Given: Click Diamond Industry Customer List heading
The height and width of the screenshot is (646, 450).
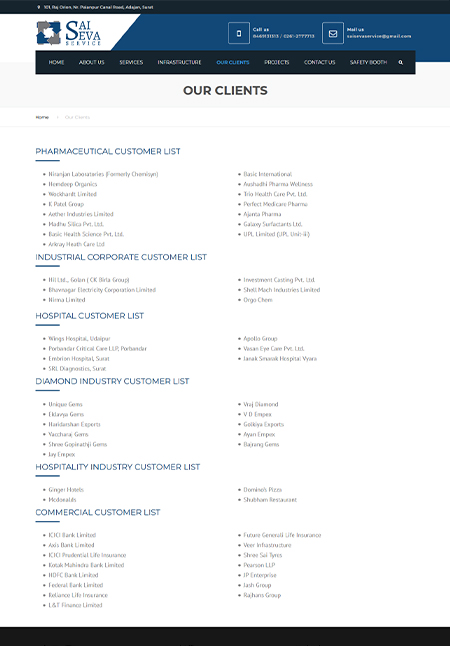Looking at the screenshot, I should [x=112, y=381].
